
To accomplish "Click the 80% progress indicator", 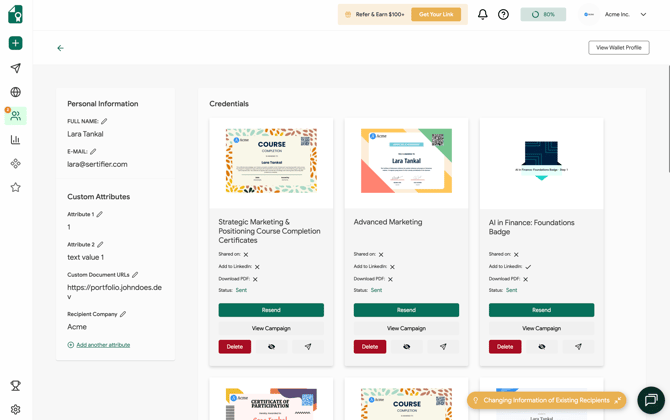I will [x=543, y=15].
